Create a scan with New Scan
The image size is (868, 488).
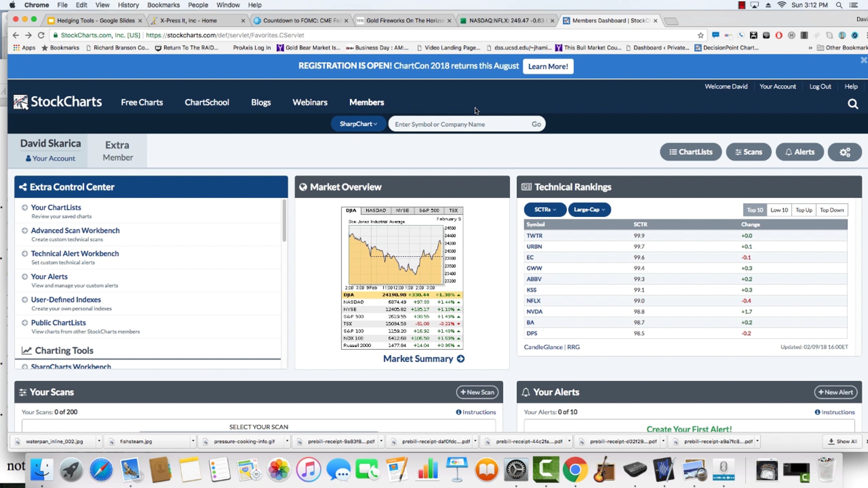(x=477, y=392)
